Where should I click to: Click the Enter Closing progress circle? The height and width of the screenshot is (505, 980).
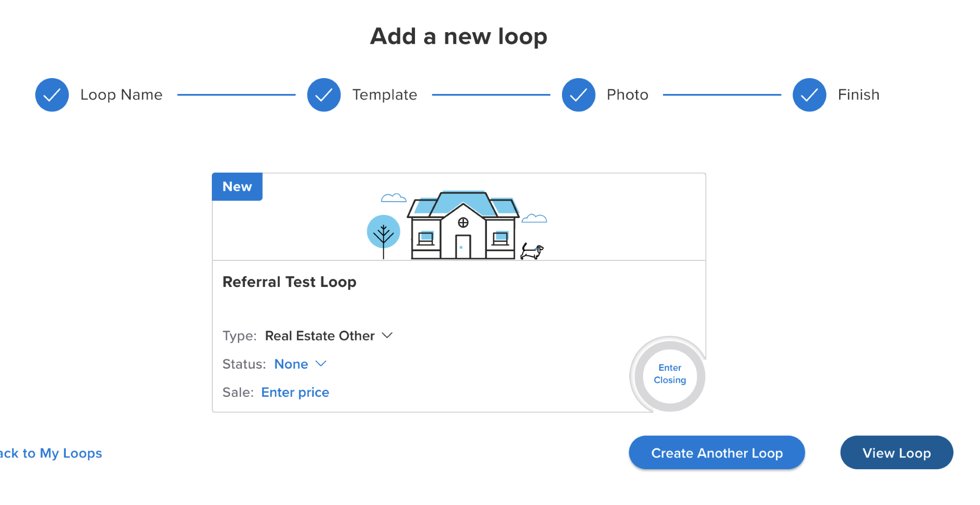670,374
